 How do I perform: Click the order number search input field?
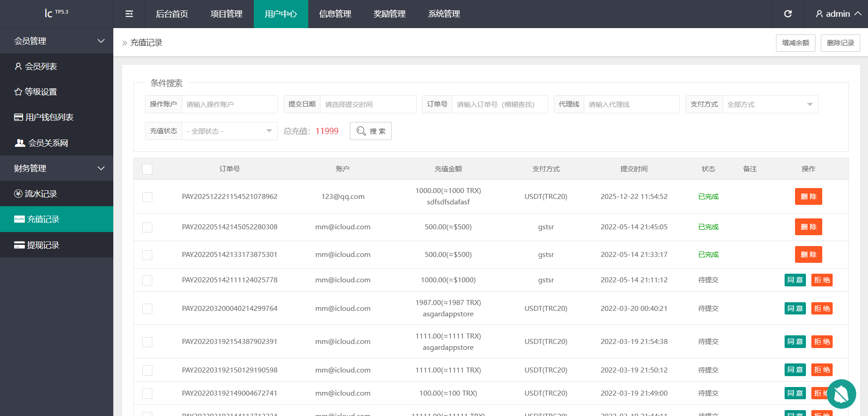coord(499,104)
